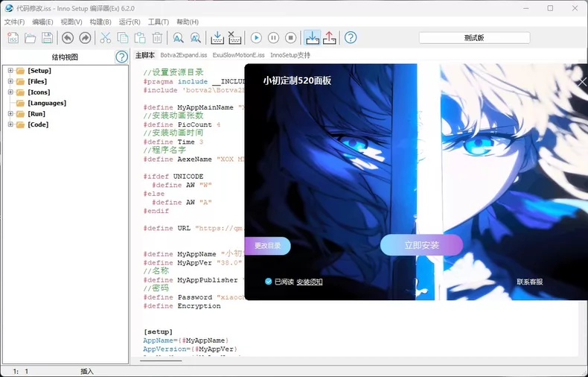This screenshot has width=588, height=377.
Task: Click the compile download icon
Action: click(217, 37)
